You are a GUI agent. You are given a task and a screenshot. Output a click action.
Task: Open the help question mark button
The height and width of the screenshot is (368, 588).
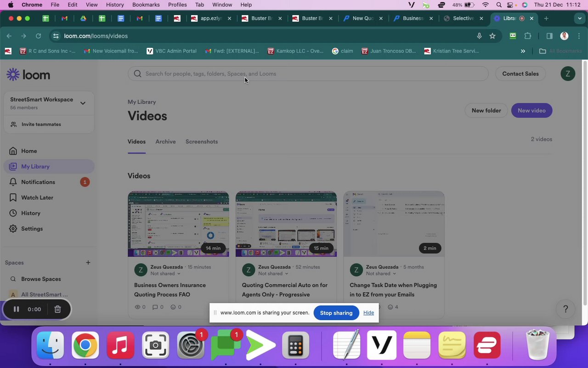click(566, 309)
